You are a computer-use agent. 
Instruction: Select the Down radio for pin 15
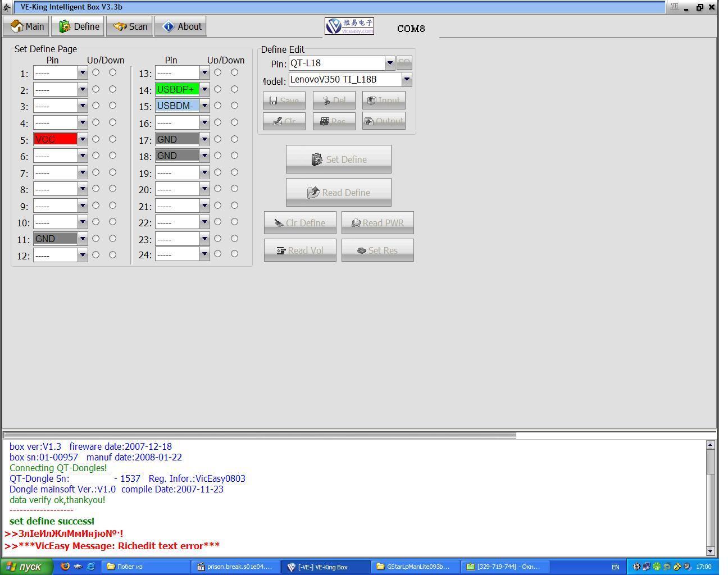pyautogui.click(x=235, y=106)
